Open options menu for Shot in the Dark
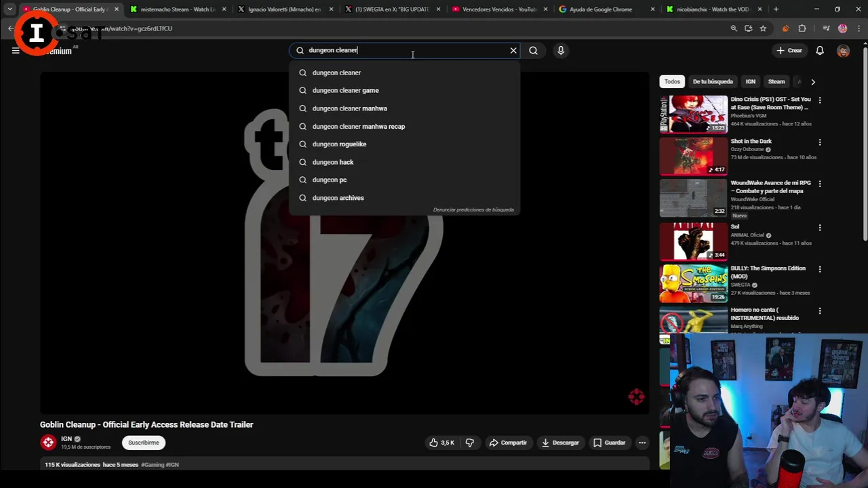The image size is (868, 488). point(820,142)
